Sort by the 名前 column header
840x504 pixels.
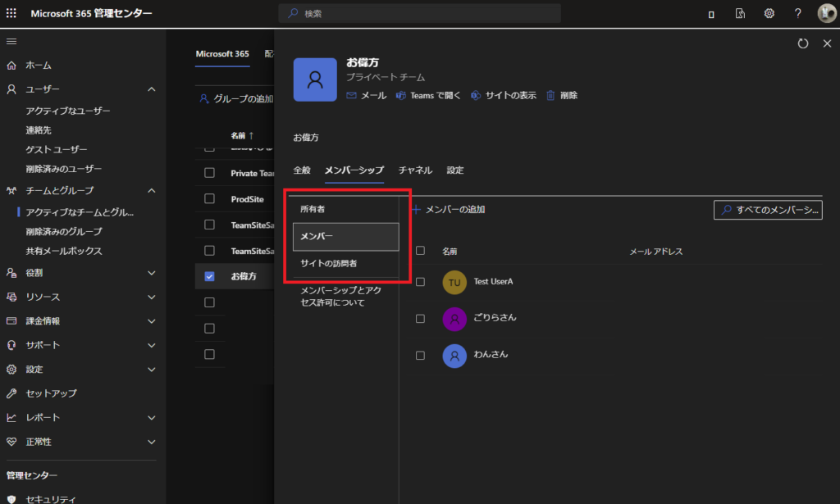[x=242, y=136]
